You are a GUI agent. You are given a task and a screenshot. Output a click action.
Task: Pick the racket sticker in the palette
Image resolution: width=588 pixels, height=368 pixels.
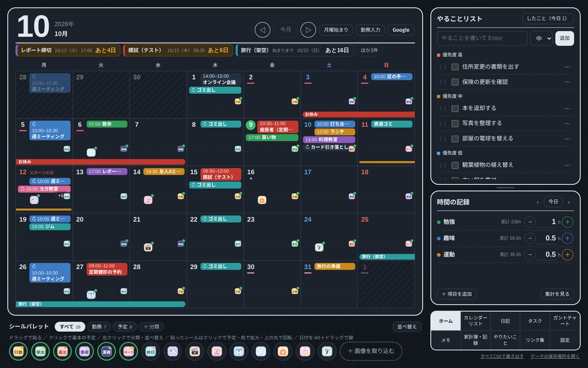[x=327, y=352]
